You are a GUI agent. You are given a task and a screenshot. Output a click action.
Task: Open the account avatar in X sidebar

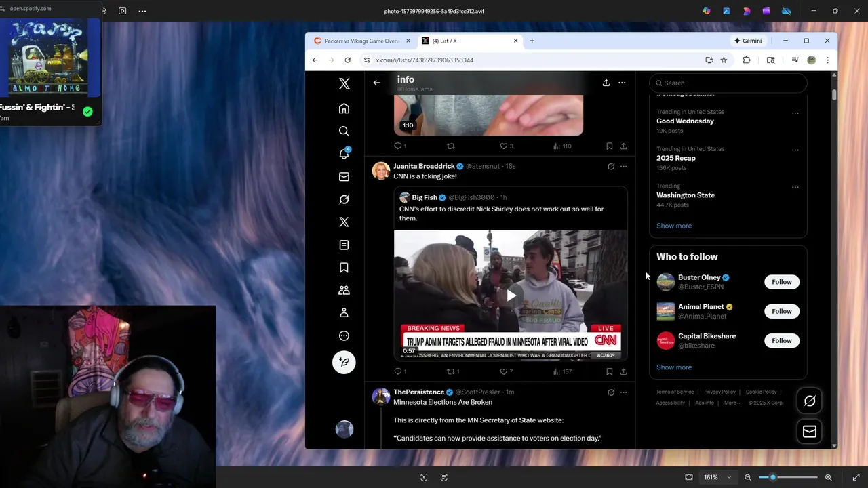tap(344, 429)
